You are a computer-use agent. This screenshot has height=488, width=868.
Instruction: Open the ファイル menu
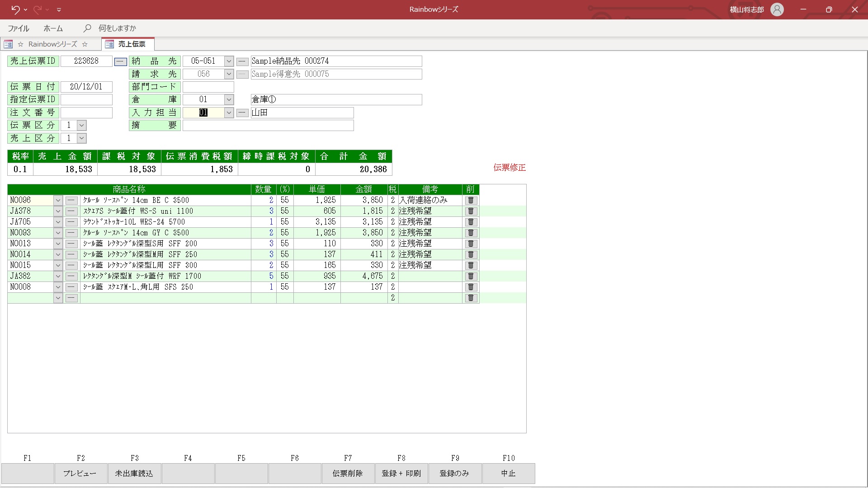[x=19, y=28]
